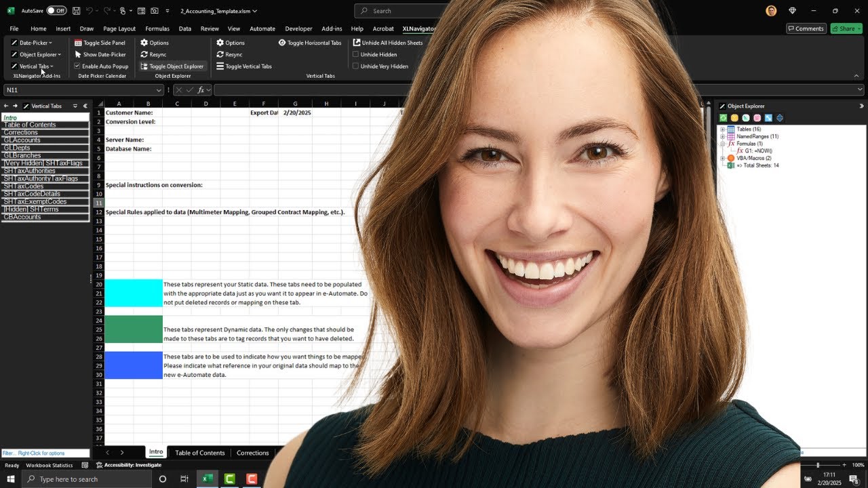Expand the Tables (16) node
868x488 pixels.
[723, 129]
